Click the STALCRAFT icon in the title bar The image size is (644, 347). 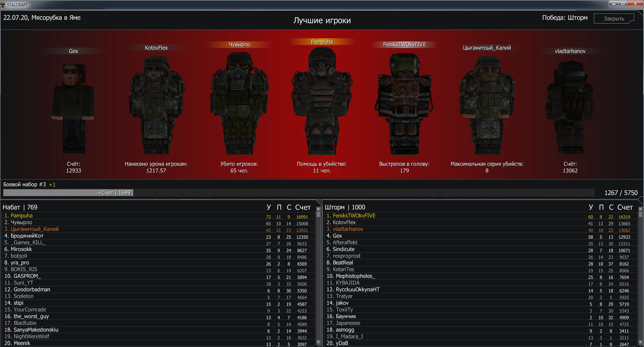(3, 5)
